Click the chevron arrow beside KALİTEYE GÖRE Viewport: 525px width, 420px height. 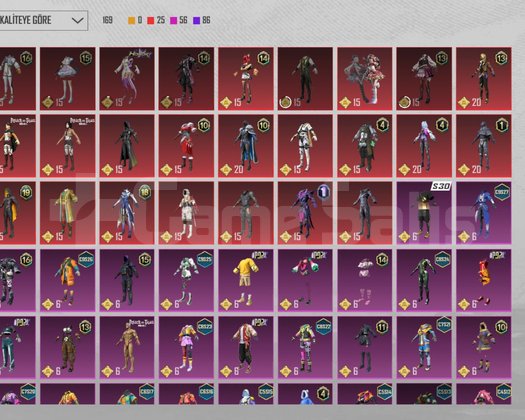(x=77, y=20)
